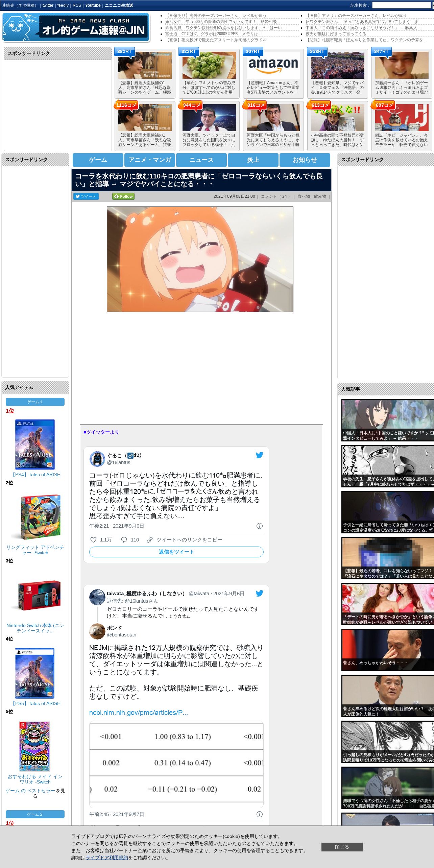Open the ncbi.nlm.nih.gov article link
This screenshot has height=868, width=434.
point(139,713)
